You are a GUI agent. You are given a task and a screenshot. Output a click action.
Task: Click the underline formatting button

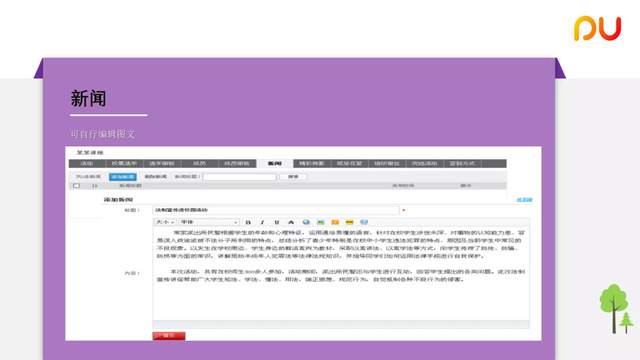[x=277, y=222]
